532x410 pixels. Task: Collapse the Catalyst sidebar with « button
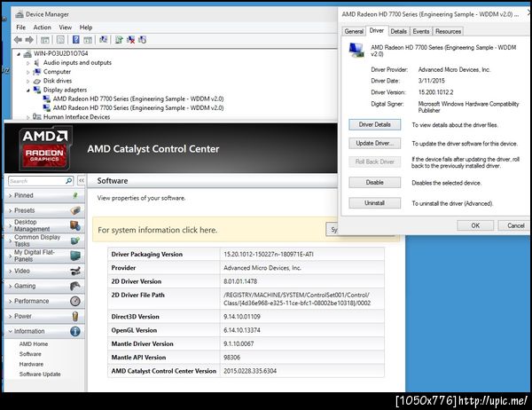[x=82, y=181]
